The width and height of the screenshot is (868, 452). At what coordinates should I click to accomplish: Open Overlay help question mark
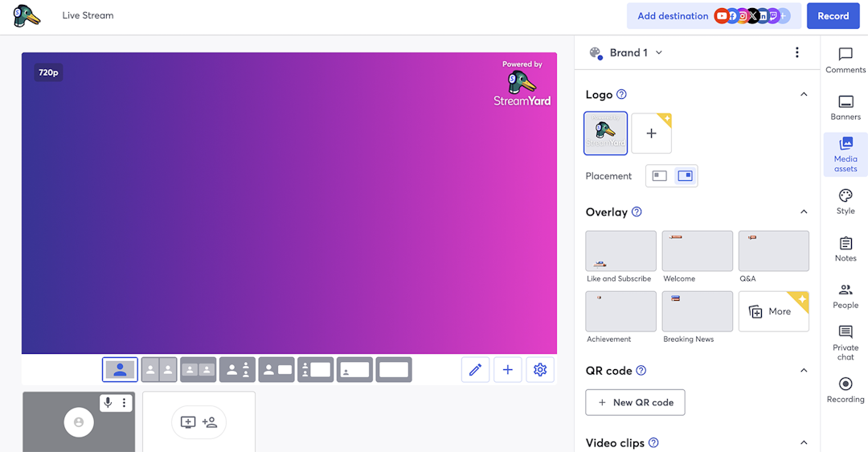click(x=637, y=212)
